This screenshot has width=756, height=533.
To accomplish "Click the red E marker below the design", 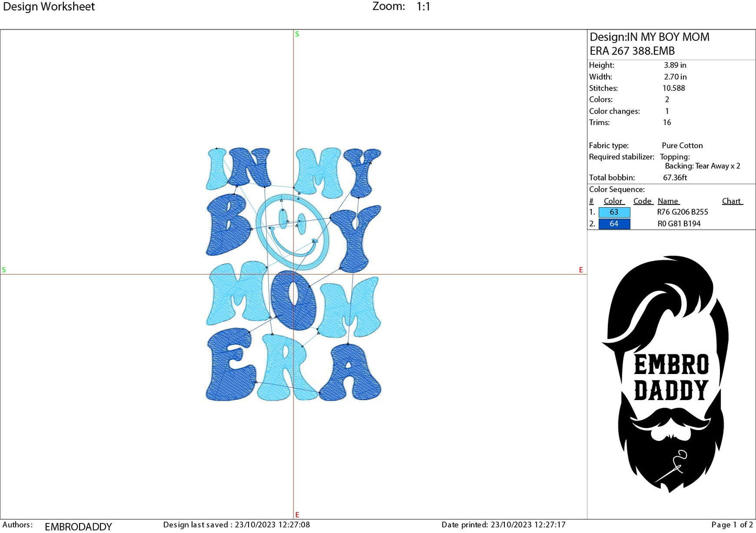I will click(x=297, y=514).
